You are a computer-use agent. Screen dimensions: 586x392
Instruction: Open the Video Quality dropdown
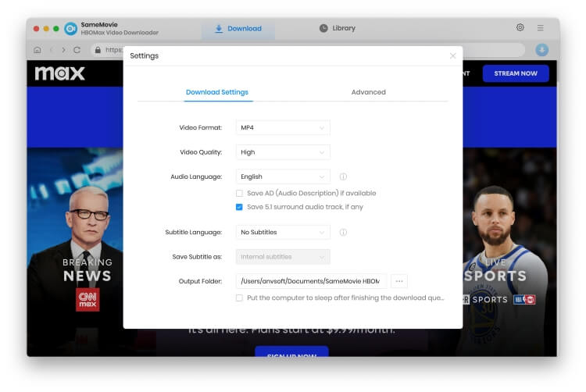pos(283,152)
